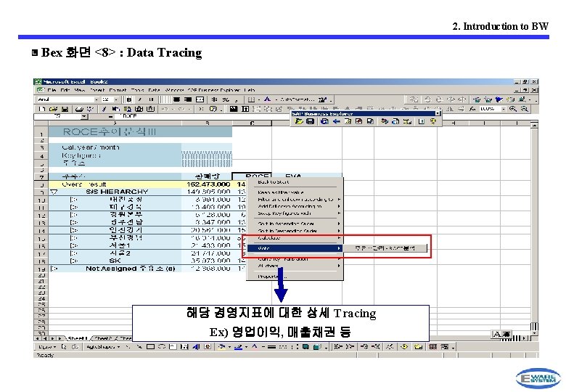The height and width of the screenshot is (392, 566).
Task: Expand hierarchy node in row 14
Action: click(73, 230)
